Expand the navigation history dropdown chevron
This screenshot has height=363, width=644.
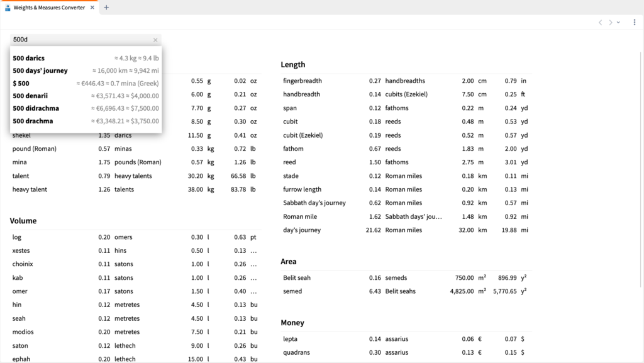coord(619,22)
